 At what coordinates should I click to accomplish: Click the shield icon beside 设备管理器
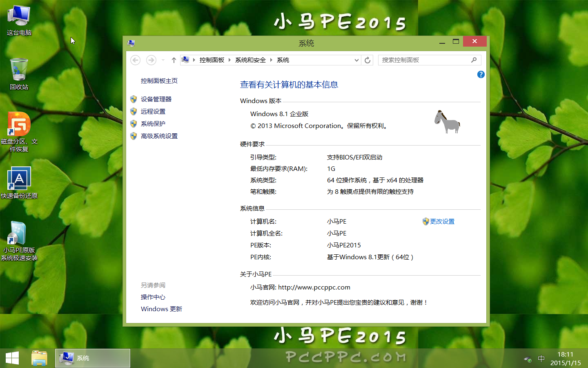point(134,99)
